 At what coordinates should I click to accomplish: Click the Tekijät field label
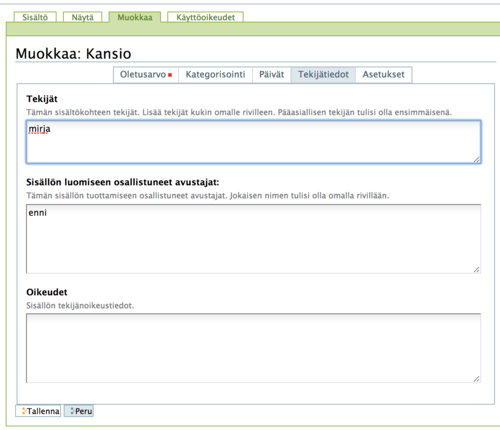[42, 99]
